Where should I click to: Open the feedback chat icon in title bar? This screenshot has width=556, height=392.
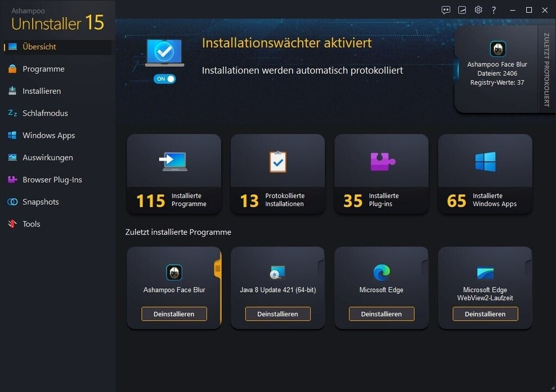pos(446,10)
